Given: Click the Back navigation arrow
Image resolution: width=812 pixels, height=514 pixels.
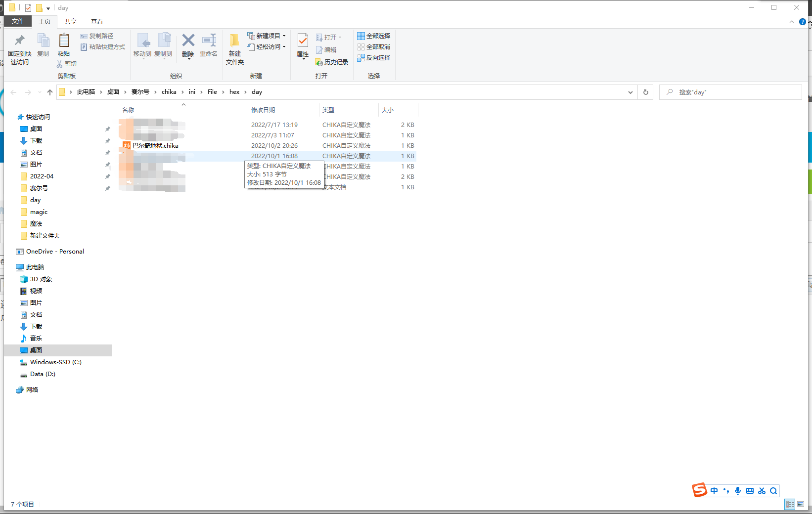Looking at the screenshot, I should [x=14, y=92].
